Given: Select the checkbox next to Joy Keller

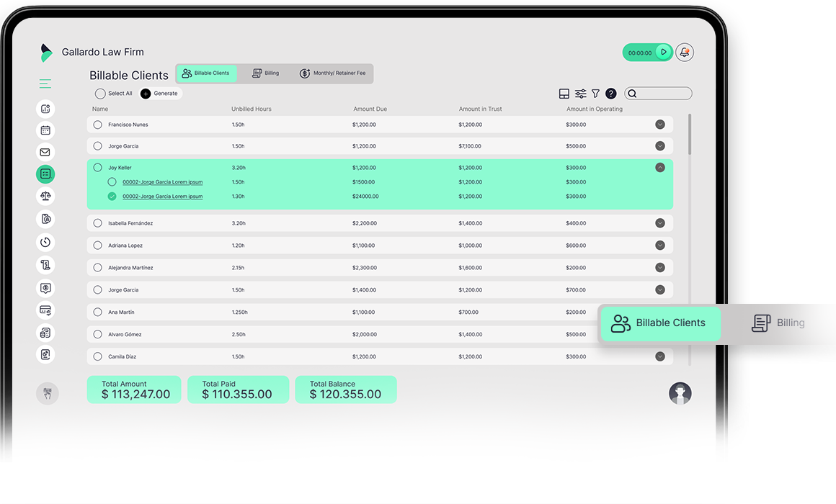Looking at the screenshot, I should (97, 167).
